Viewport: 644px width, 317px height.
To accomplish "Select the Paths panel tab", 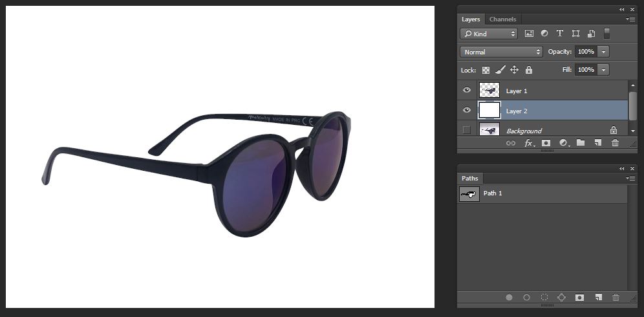I will click(470, 178).
